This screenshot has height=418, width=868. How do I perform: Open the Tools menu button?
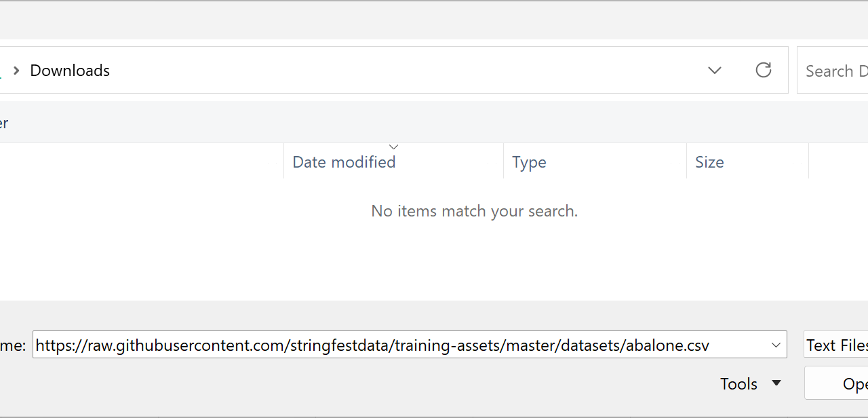[738, 384]
